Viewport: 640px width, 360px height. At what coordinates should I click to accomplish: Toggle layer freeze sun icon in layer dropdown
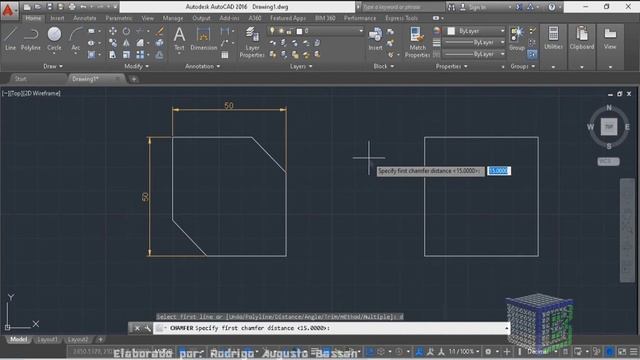(x=281, y=31)
